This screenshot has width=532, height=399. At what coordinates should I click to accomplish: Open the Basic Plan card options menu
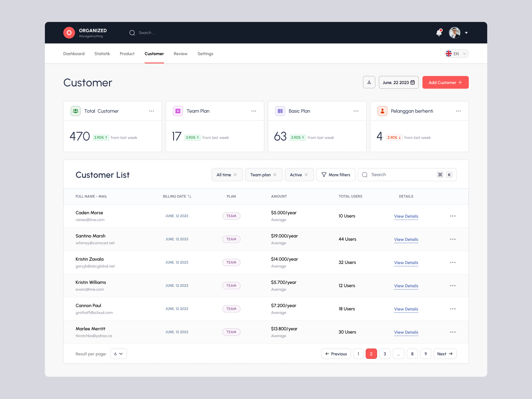(x=356, y=111)
